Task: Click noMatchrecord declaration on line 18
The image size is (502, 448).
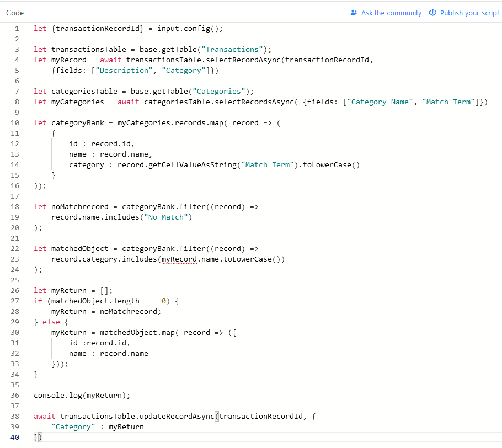Action: [80, 207]
